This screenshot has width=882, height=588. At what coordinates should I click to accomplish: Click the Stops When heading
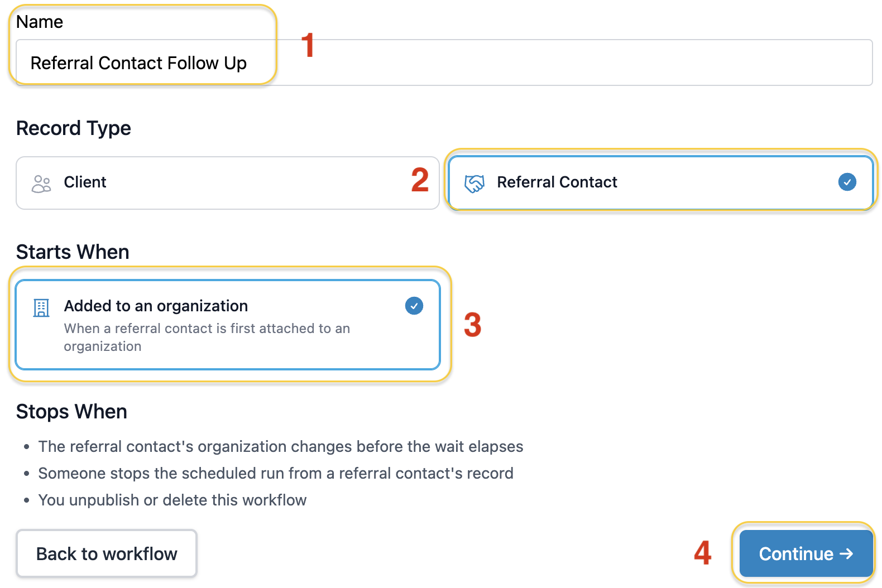click(x=71, y=412)
